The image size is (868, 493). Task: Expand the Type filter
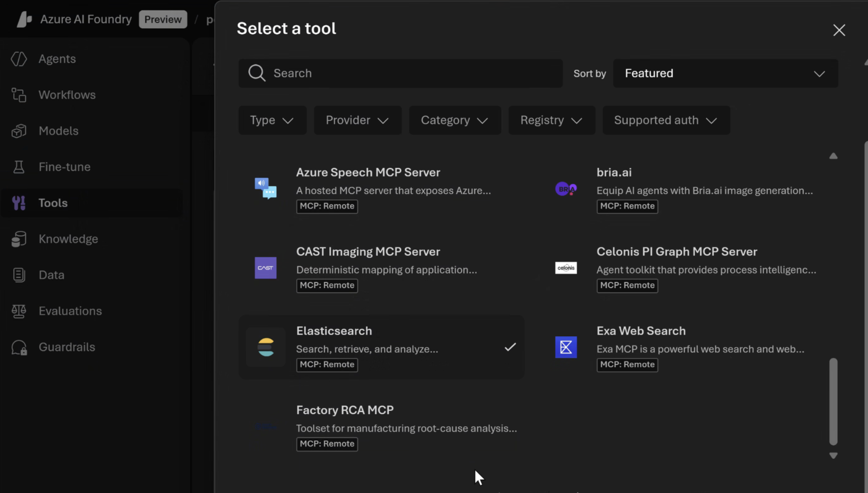[272, 120]
